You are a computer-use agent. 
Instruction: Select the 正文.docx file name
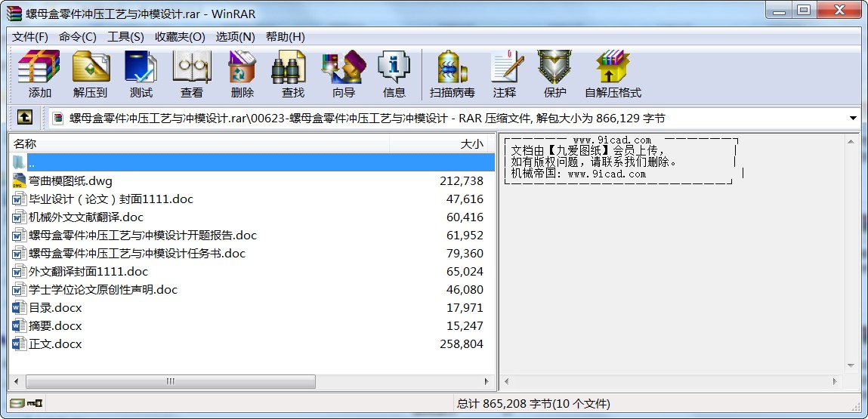pyautogui.click(x=55, y=344)
